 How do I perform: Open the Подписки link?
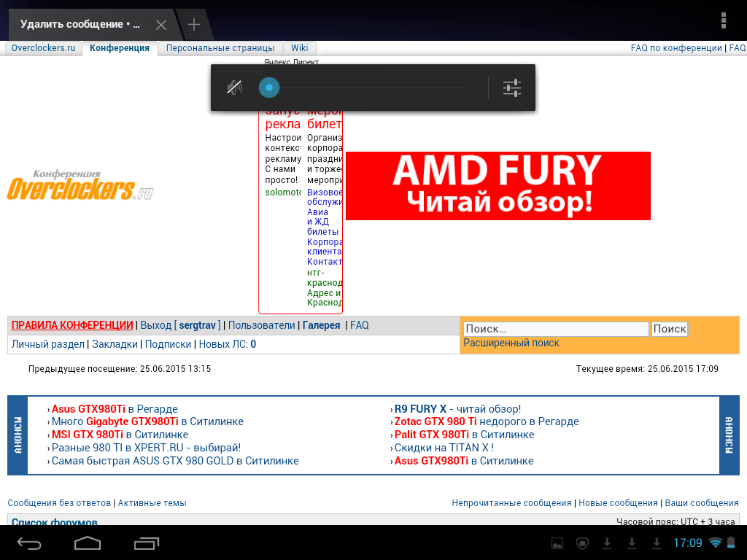pos(168,344)
